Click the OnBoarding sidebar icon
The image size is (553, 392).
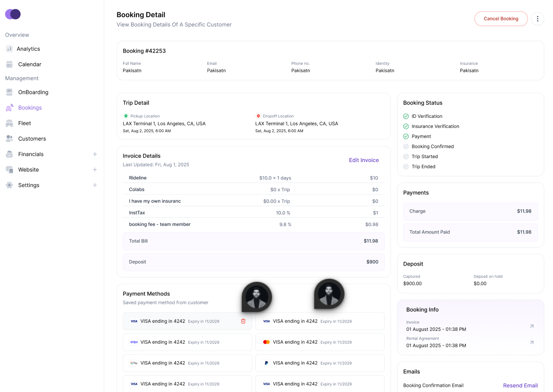[9, 92]
